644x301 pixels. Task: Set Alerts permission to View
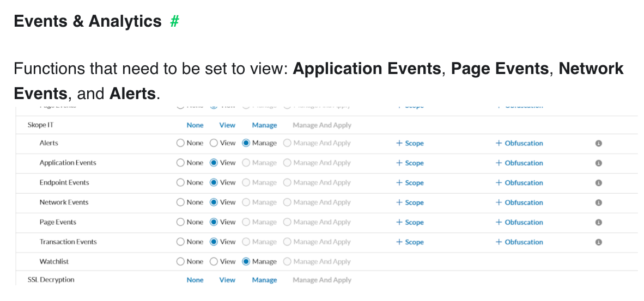pos(214,143)
